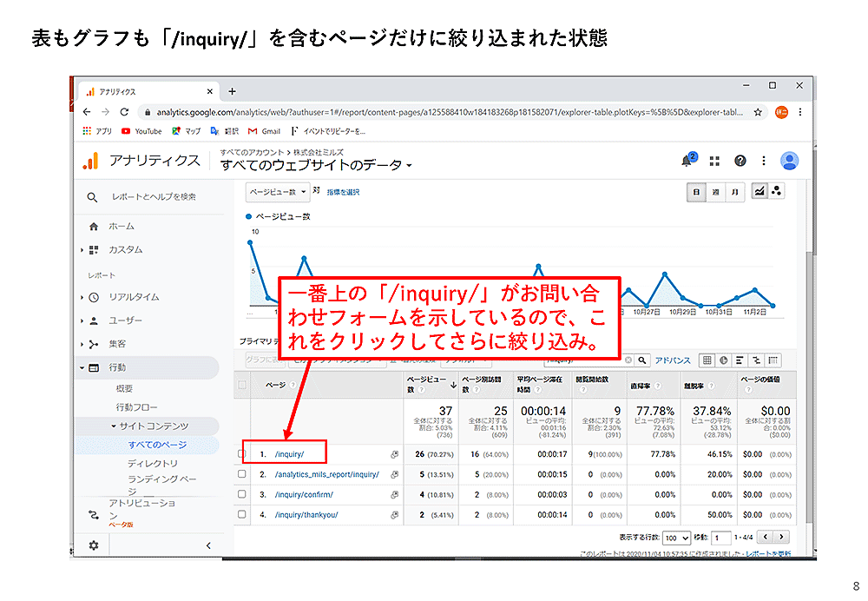The image size is (868, 601).
Task: Select pie chart table view icon
Action: click(x=724, y=360)
